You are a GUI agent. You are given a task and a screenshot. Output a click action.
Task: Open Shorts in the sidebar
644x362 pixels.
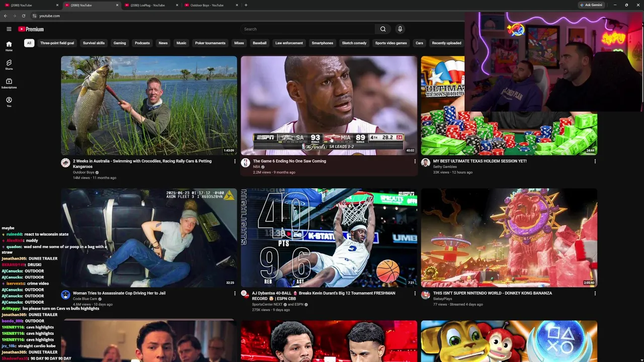point(9,65)
